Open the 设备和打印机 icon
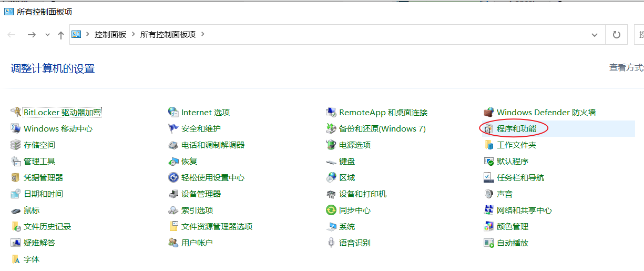 point(331,194)
